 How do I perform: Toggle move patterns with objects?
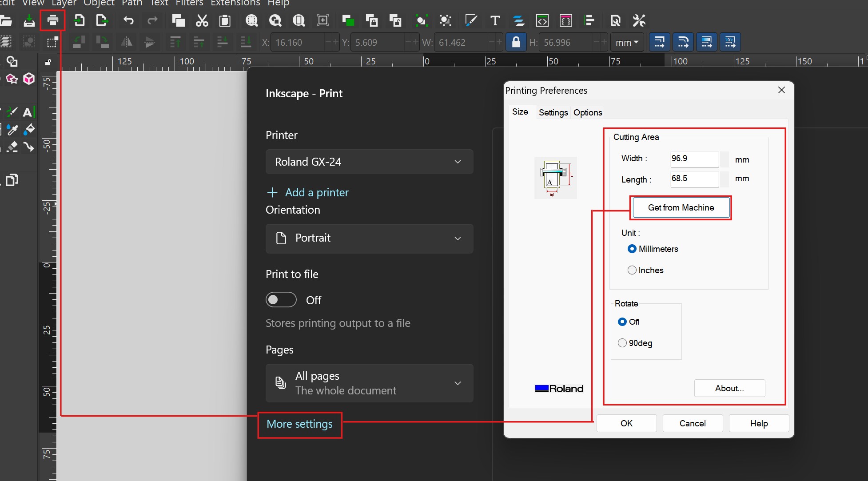point(730,42)
